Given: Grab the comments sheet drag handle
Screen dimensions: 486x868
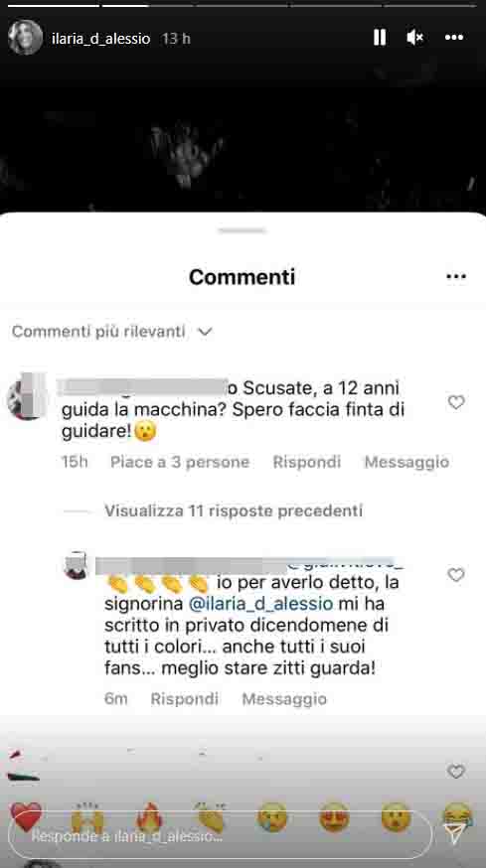Looking at the screenshot, I should point(243,229).
